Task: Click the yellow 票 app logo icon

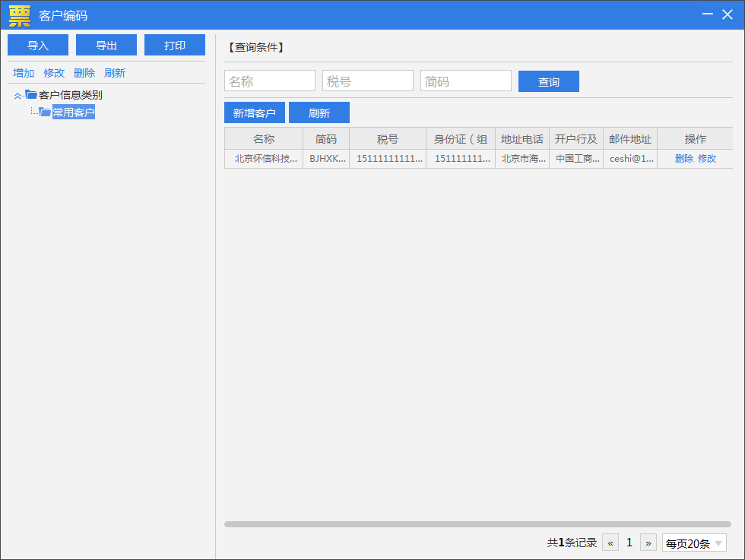Action: [20, 16]
